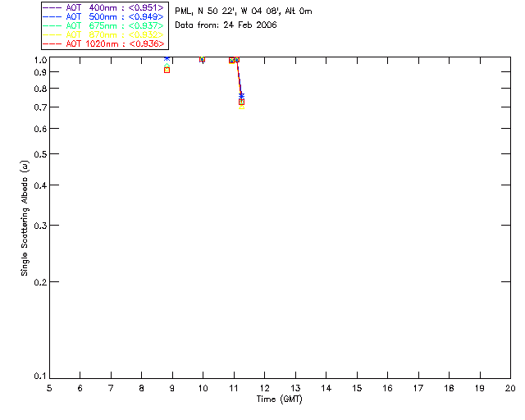Click x-axis hour label 20
Viewport: 525px width, 420px height.
click(x=510, y=388)
